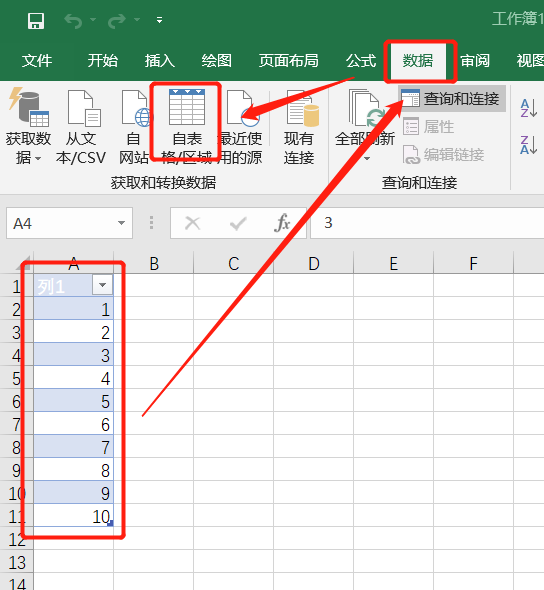This screenshot has height=590, width=544.
Task: Select cell A3 containing 2
Action: click(x=74, y=331)
